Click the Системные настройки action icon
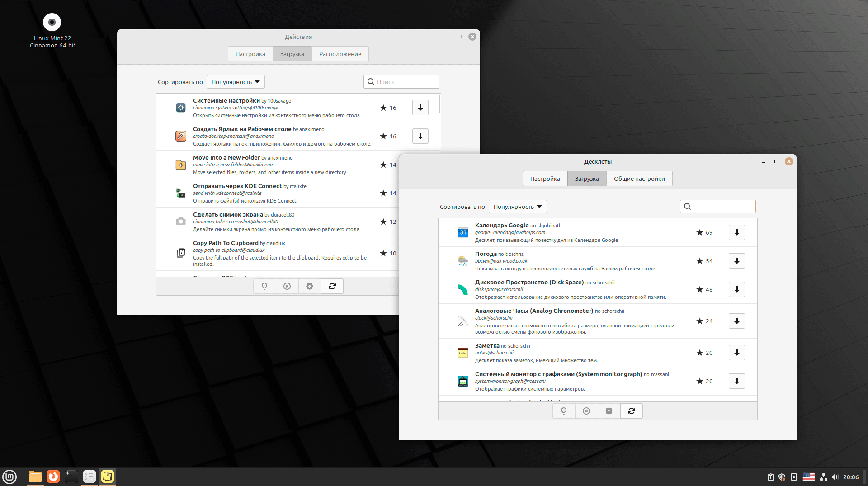Screen dimensions: 868x486 click(181, 108)
